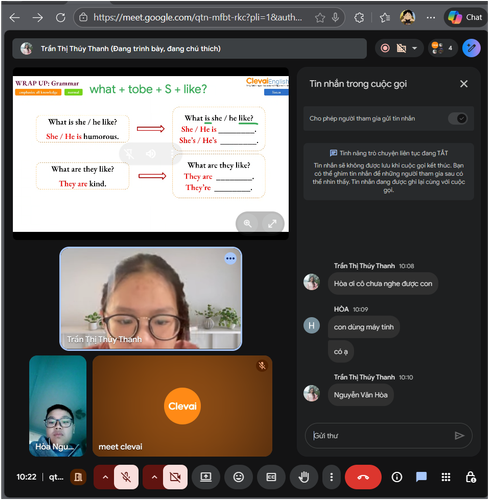Open meeting details info icon
This screenshot has height=500, width=489.
click(397, 477)
